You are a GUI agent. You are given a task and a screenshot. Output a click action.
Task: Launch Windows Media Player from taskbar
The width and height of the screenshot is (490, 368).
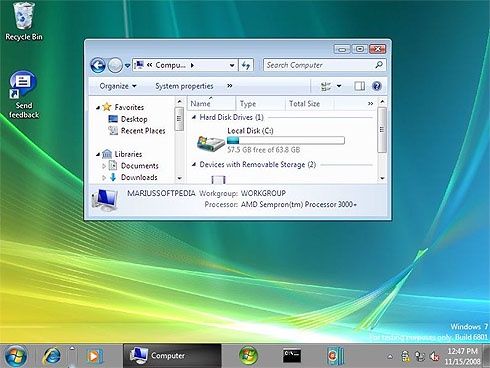click(x=95, y=356)
